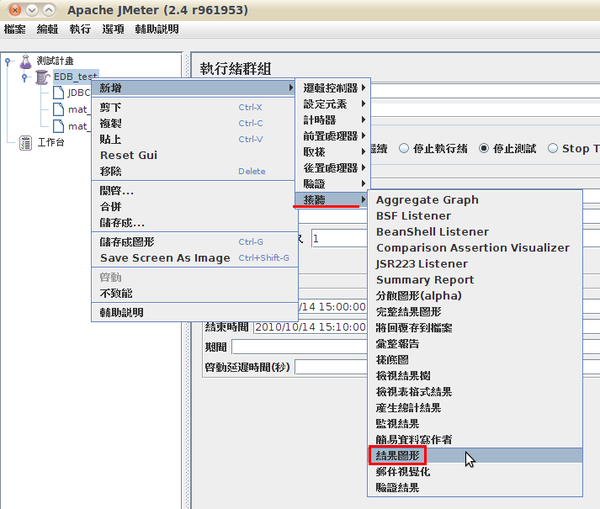The height and width of the screenshot is (509, 600).
Task: Add Comparison Assertion Visualizer listener
Action: pyautogui.click(x=475, y=248)
